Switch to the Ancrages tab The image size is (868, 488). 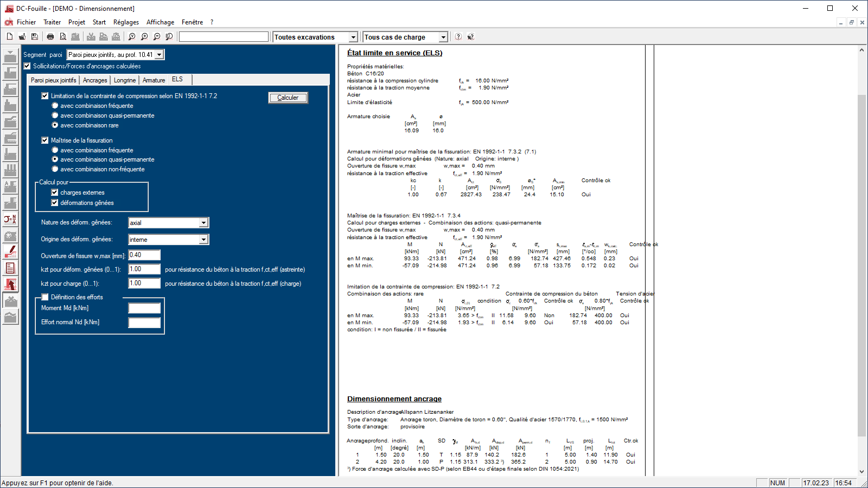point(95,80)
